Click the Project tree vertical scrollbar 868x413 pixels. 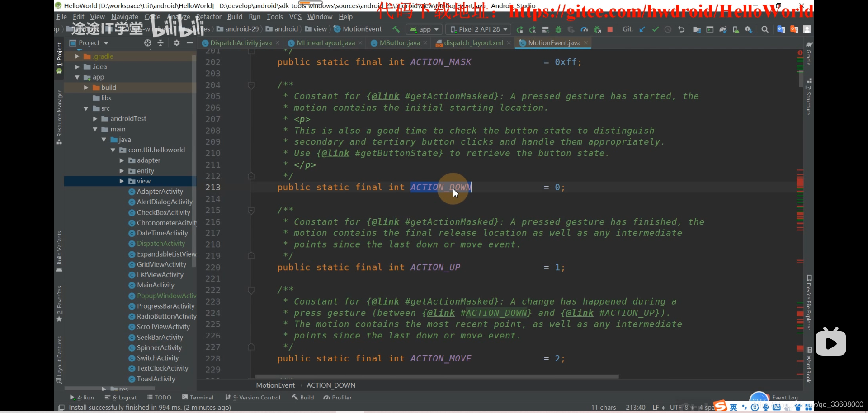pos(194,161)
